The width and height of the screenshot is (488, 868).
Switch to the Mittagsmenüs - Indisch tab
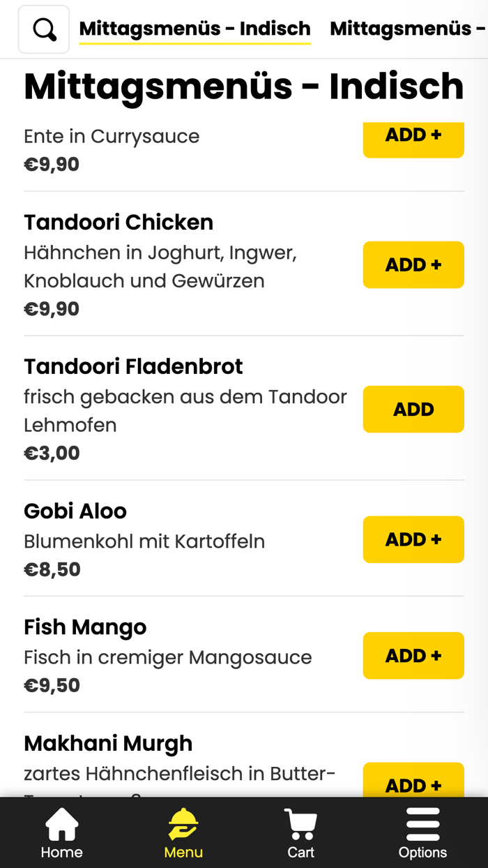tap(195, 29)
